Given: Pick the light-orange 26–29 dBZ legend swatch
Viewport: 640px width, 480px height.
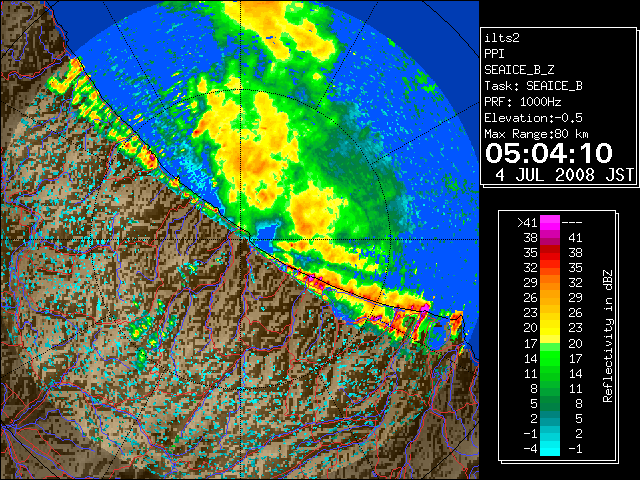Looking at the screenshot, I should [x=550, y=298].
